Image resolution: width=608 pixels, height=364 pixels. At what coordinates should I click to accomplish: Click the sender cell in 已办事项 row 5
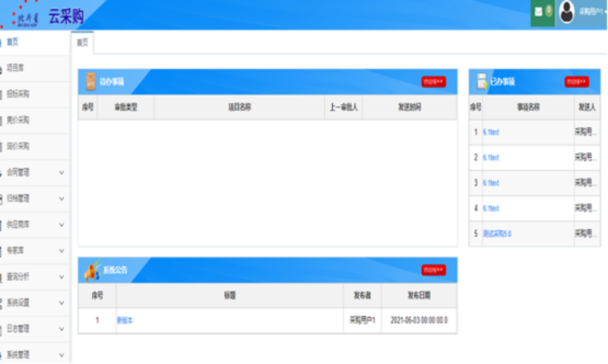(587, 234)
